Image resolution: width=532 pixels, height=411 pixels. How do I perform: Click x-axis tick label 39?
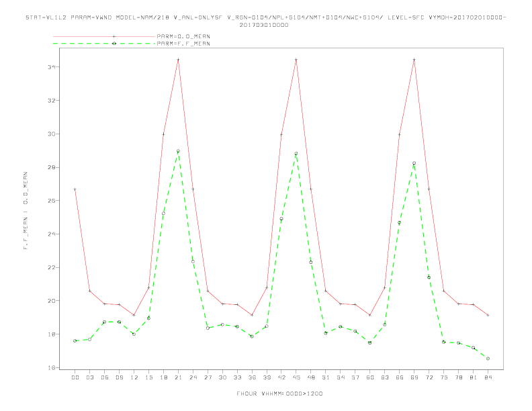pos(267,377)
